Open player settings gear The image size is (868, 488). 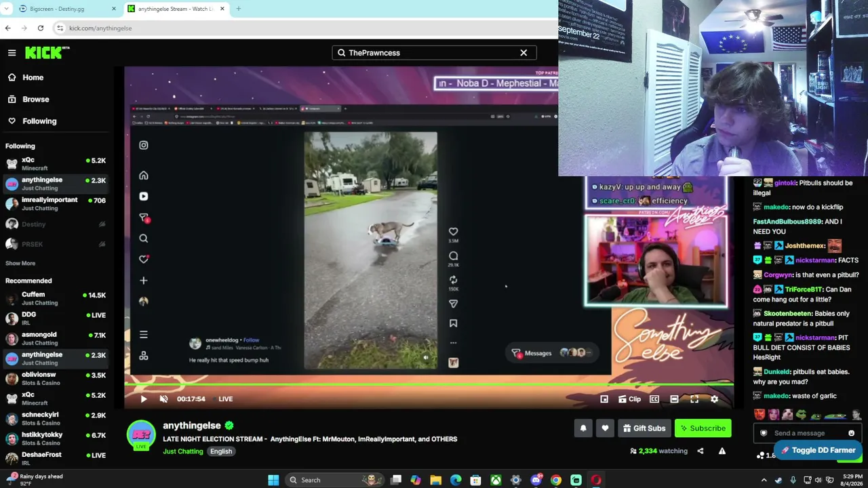click(x=714, y=399)
